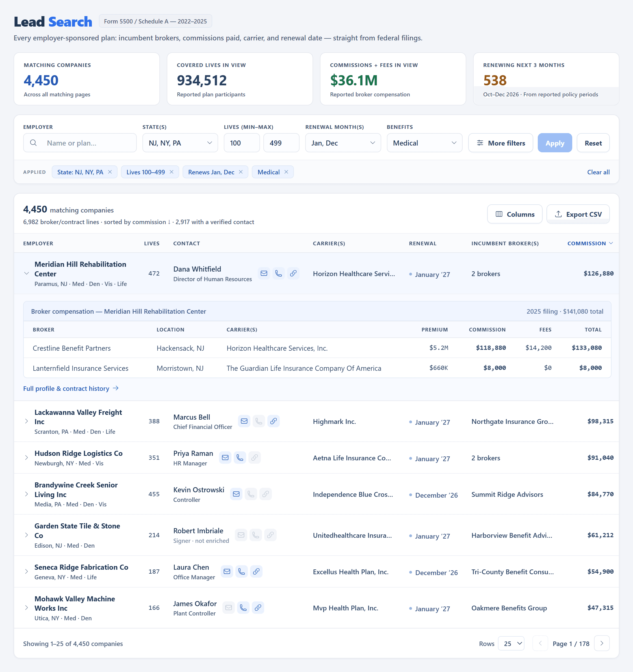Open James Okafor's link icon
633x672 pixels.
(x=258, y=608)
